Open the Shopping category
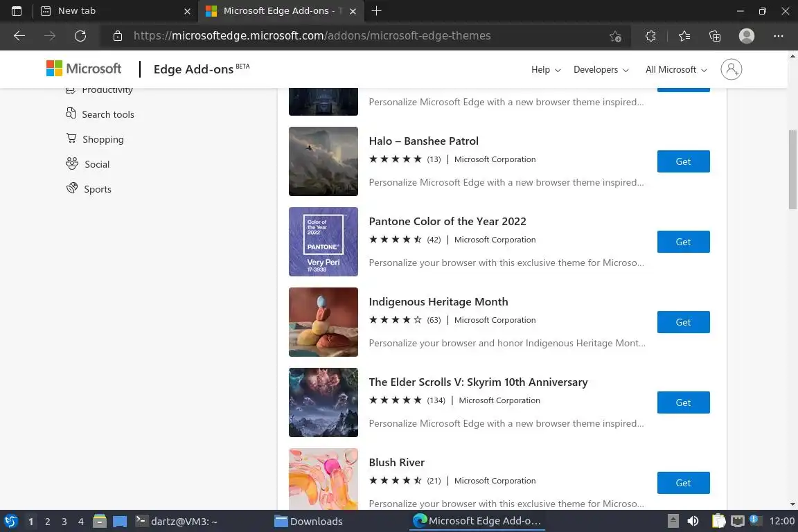Viewport: 798px width, 532px height. point(95,139)
